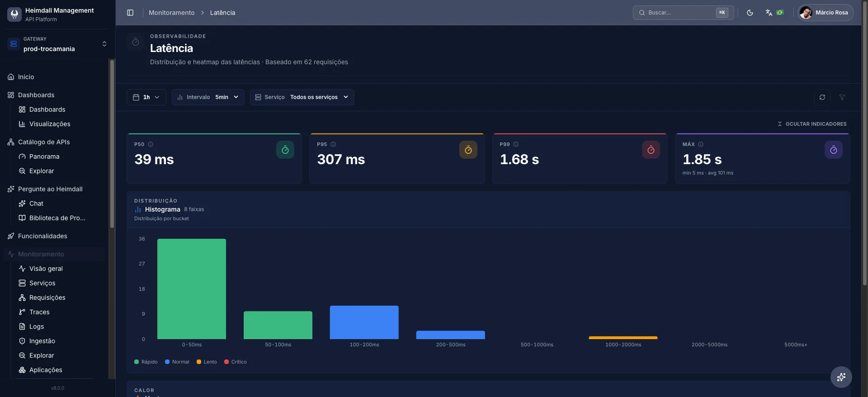Click the P95 info icon
Viewport: 868px width, 397px height.
333,144
